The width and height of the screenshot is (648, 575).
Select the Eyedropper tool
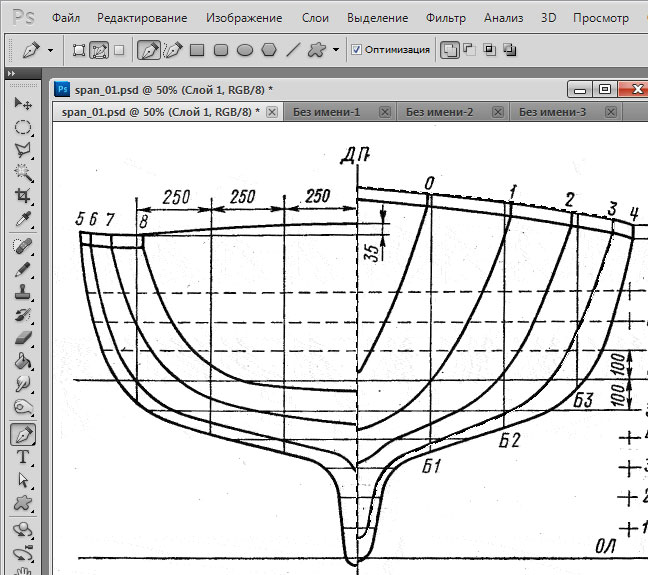click(x=22, y=219)
